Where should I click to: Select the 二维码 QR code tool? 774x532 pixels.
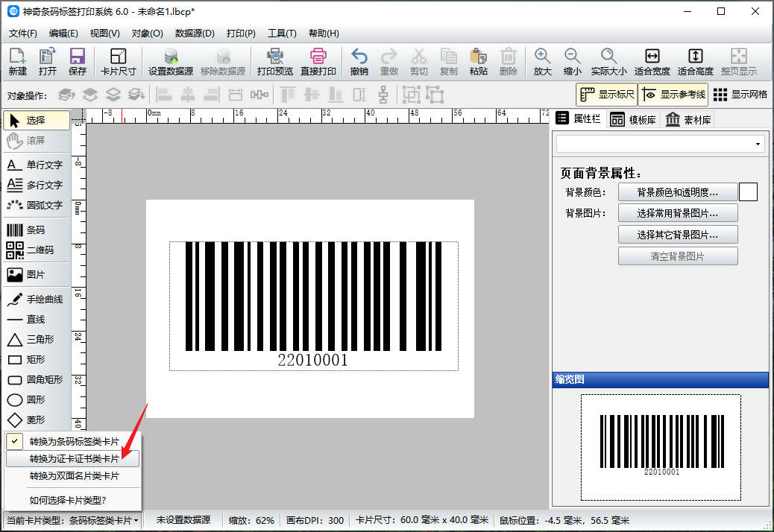coord(35,250)
